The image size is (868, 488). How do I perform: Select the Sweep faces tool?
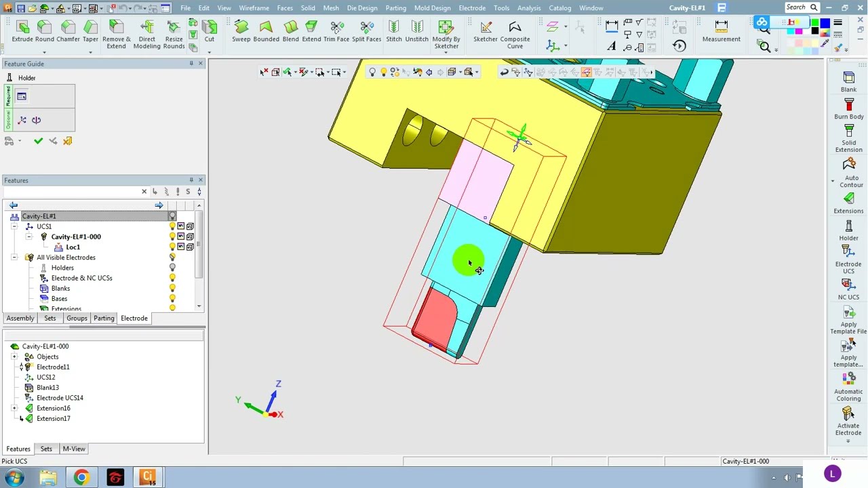tap(241, 31)
